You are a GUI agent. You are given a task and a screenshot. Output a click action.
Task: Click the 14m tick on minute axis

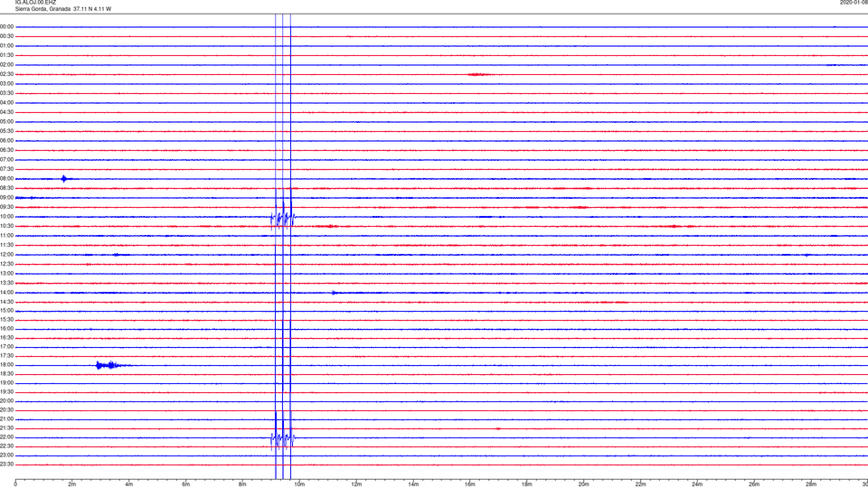(x=413, y=484)
